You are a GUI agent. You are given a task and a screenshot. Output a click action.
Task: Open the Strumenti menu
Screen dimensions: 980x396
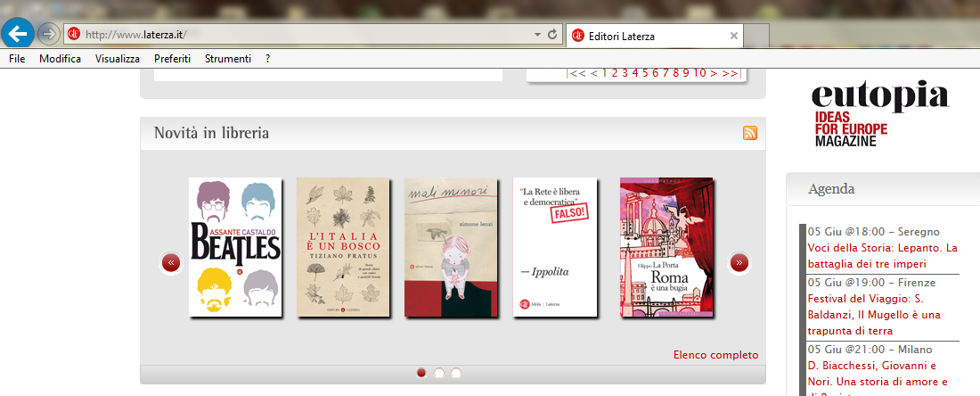tap(227, 59)
